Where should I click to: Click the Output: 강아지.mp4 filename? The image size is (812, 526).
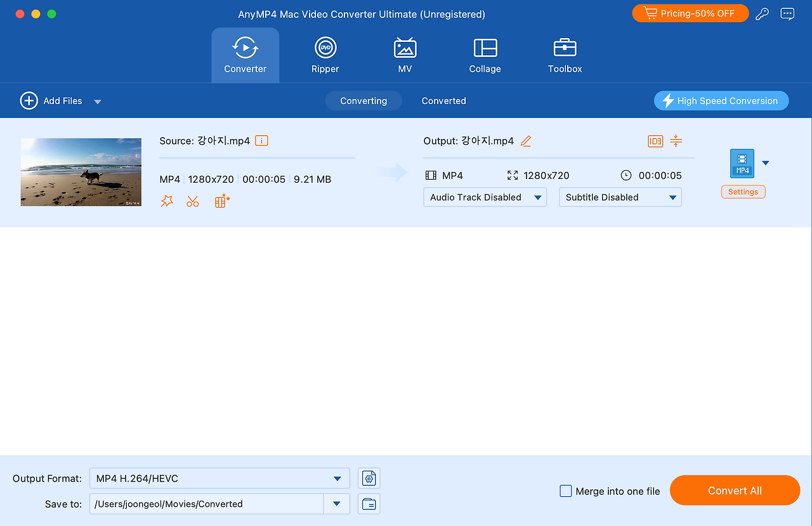pyautogui.click(x=469, y=141)
